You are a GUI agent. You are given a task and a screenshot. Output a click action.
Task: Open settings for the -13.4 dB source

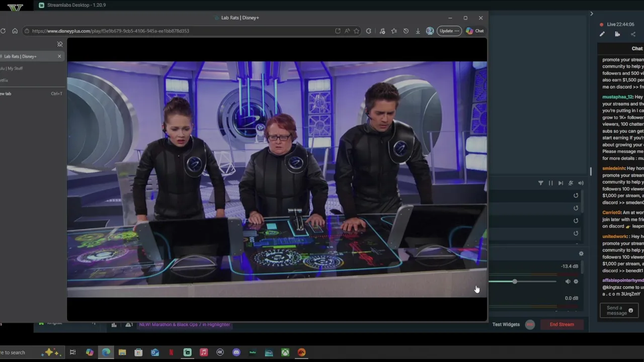point(576,282)
